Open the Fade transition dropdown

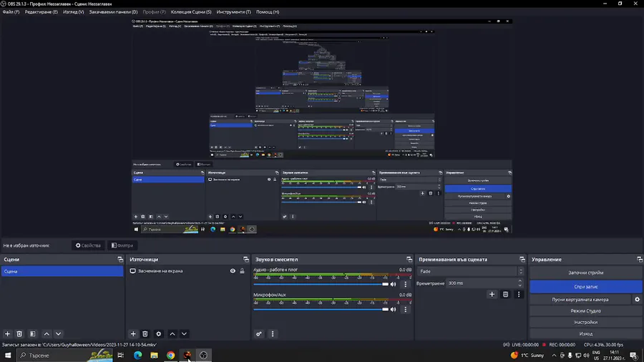point(470,271)
